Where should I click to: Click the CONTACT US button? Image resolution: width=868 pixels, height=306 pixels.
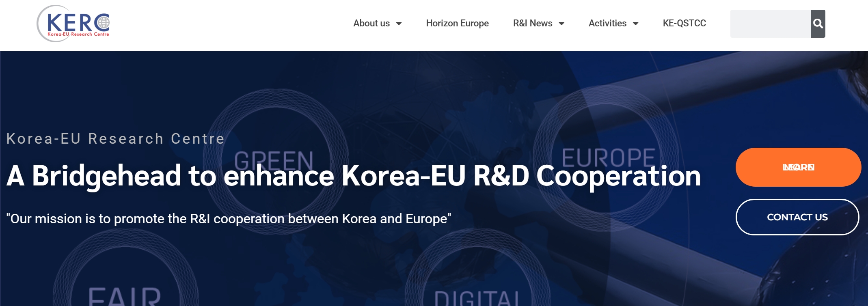pos(797,217)
